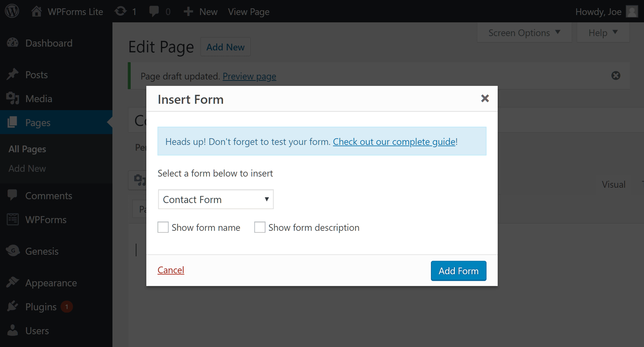This screenshot has width=644, height=347.
Task: Click the Media library icon in sidebar
Action: tap(13, 98)
